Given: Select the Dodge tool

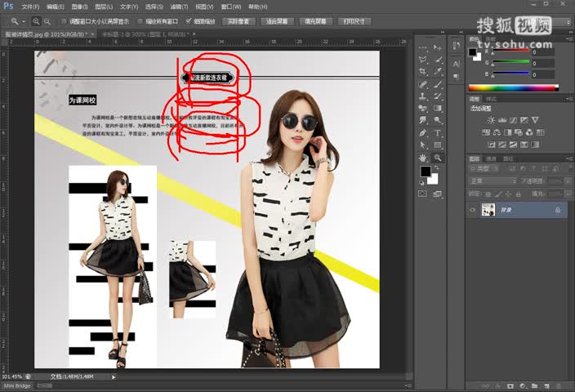Looking at the screenshot, I should click(x=438, y=120).
